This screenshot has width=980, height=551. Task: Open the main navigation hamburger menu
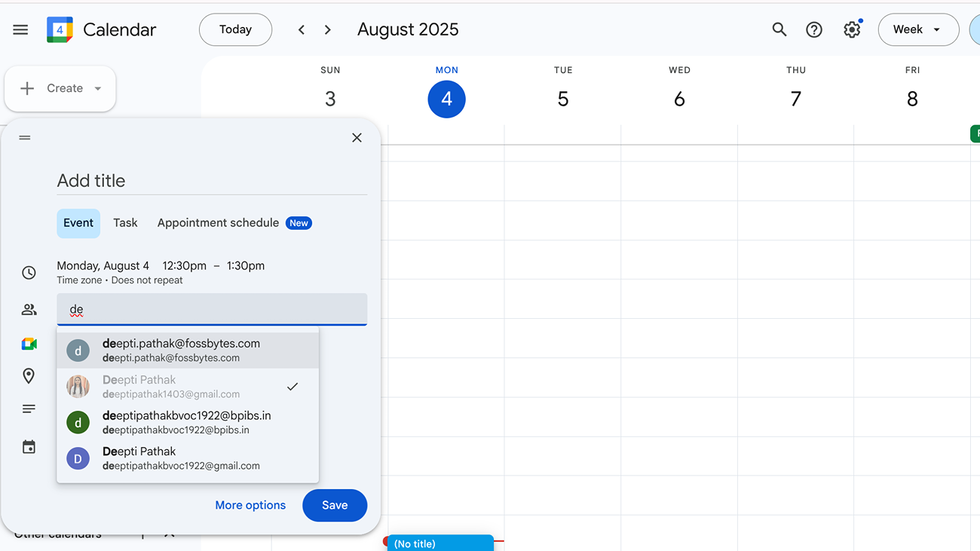point(20,29)
